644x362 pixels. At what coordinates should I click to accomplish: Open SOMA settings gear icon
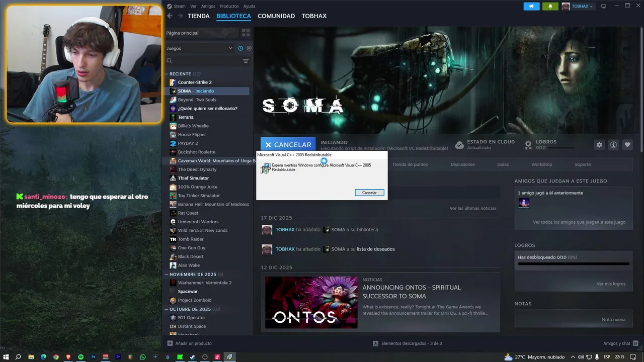click(x=599, y=145)
